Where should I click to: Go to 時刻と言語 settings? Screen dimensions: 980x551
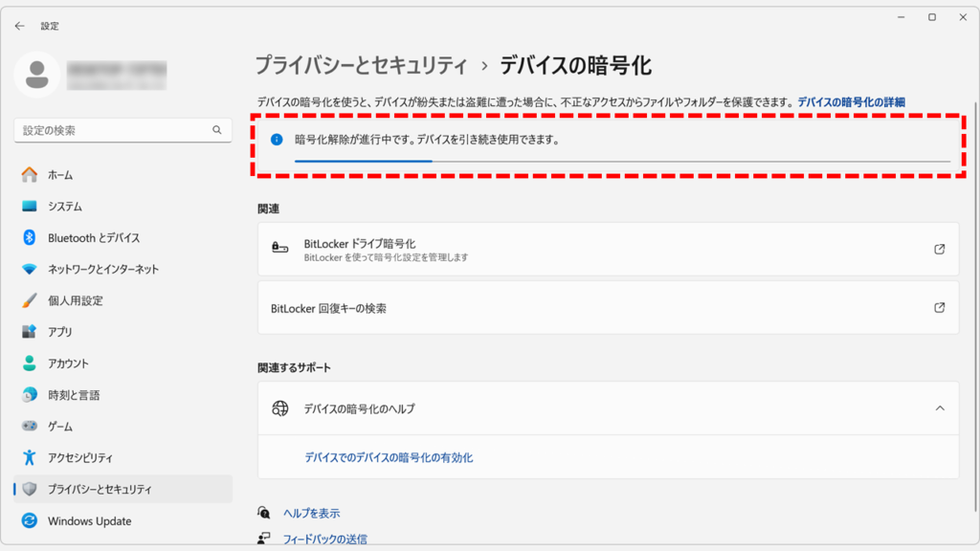click(123, 395)
